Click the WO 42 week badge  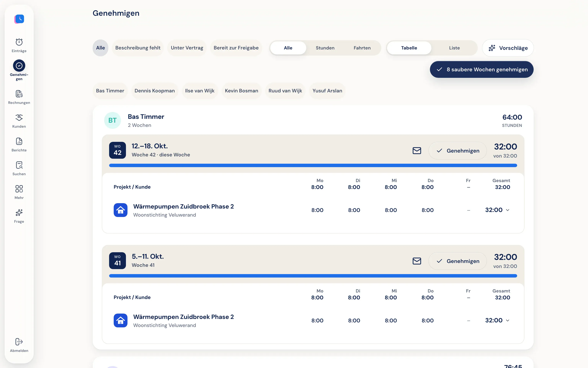[x=117, y=150]
